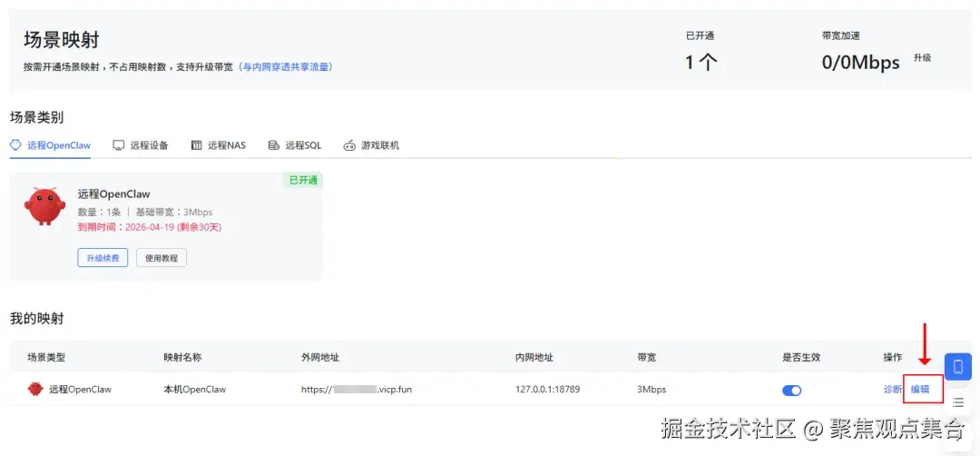Click the 远程OpenClaw card title
This screenshot has height=456, width=980.
113,193
